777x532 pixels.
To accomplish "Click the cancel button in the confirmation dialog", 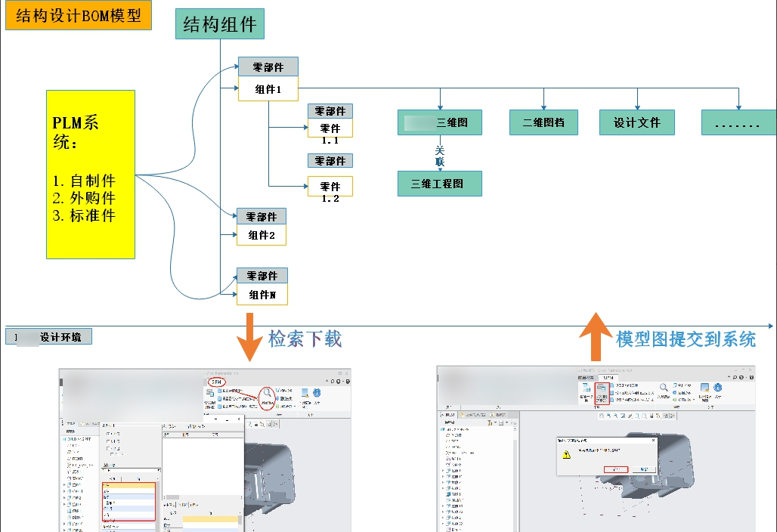I will coord(644,469).
